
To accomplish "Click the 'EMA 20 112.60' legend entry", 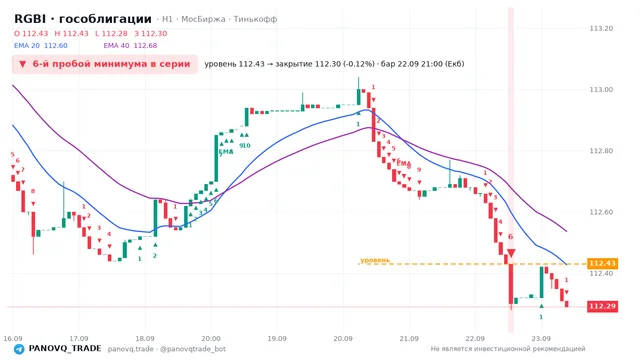I will pos(41,46).
